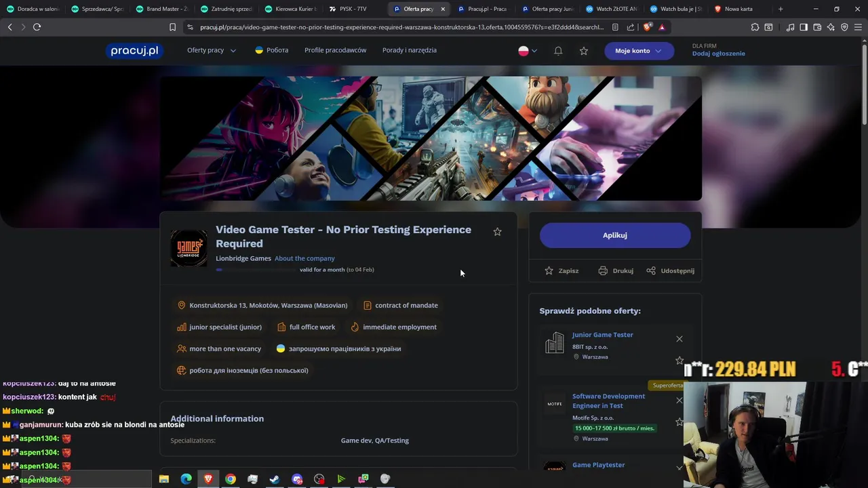Open the Робота menu item
This screenshot has width=868, height=488.
tap(271, 50)
